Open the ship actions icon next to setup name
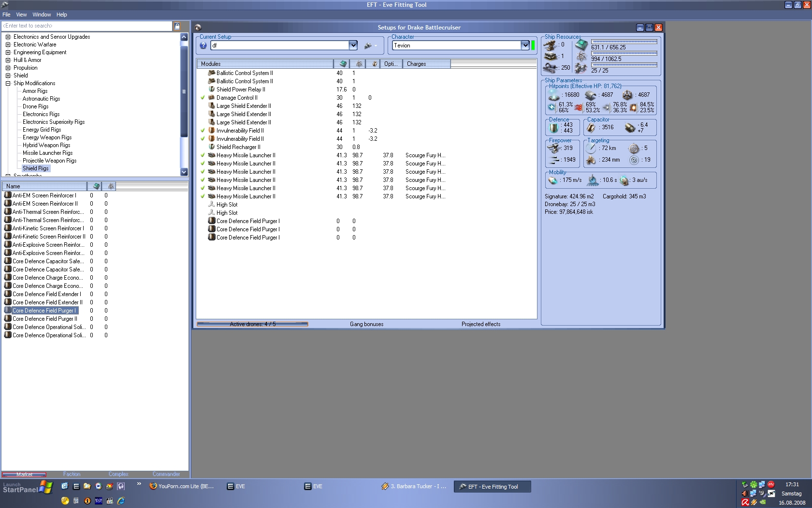This screenshot has width=812, height=508. (368, 45)
